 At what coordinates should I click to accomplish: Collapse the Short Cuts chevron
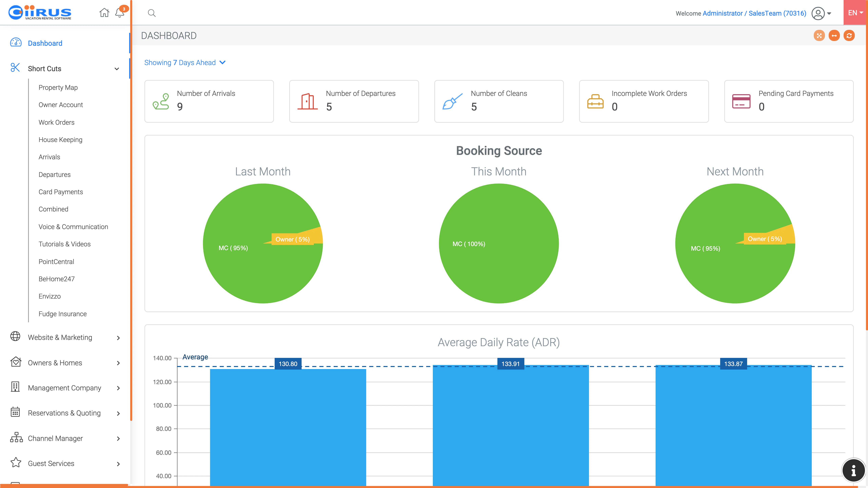[117, 69]
